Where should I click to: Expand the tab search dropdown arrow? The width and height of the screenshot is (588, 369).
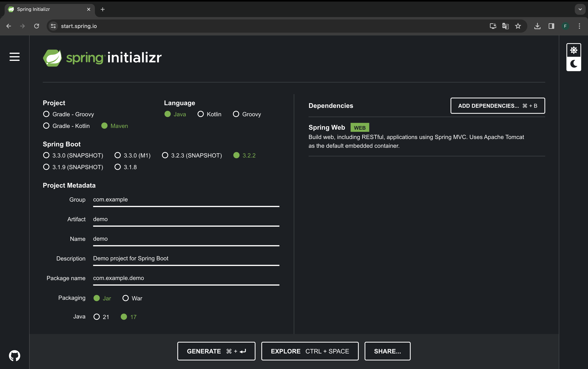point(580,9)
